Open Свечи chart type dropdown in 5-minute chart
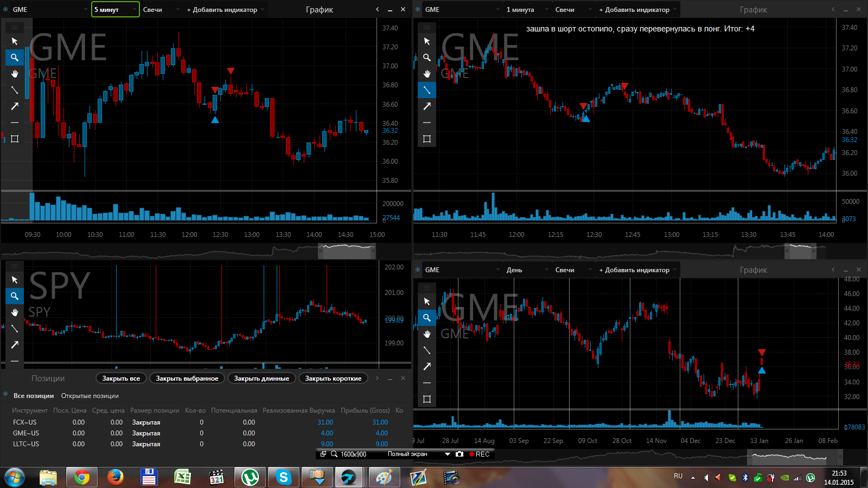This screenshot has width=868, height=488. [x=160, y=9]
